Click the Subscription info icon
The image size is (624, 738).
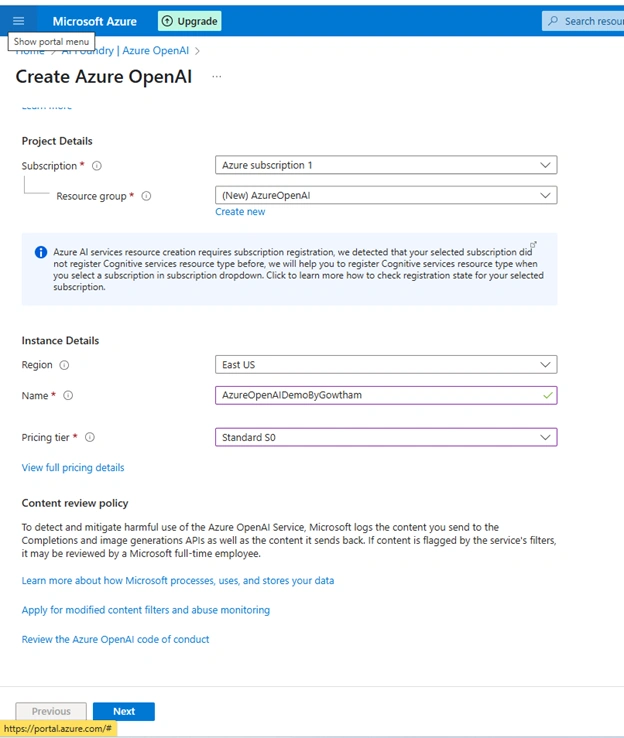click(97, 166)
